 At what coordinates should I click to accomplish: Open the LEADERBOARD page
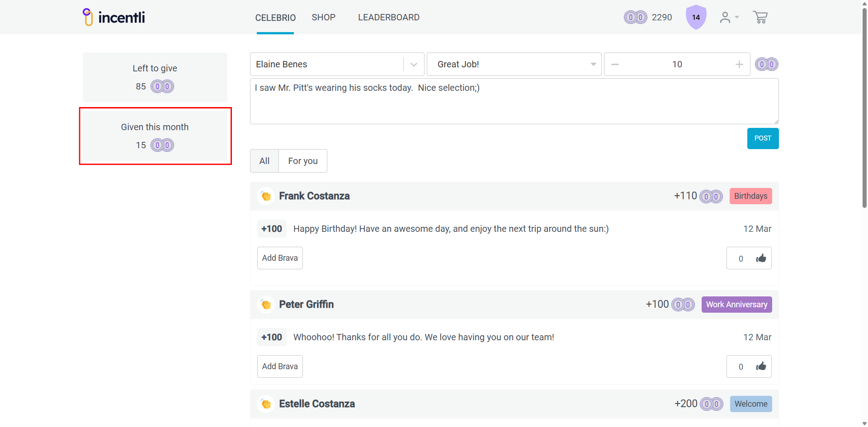[x=389, y=18]
